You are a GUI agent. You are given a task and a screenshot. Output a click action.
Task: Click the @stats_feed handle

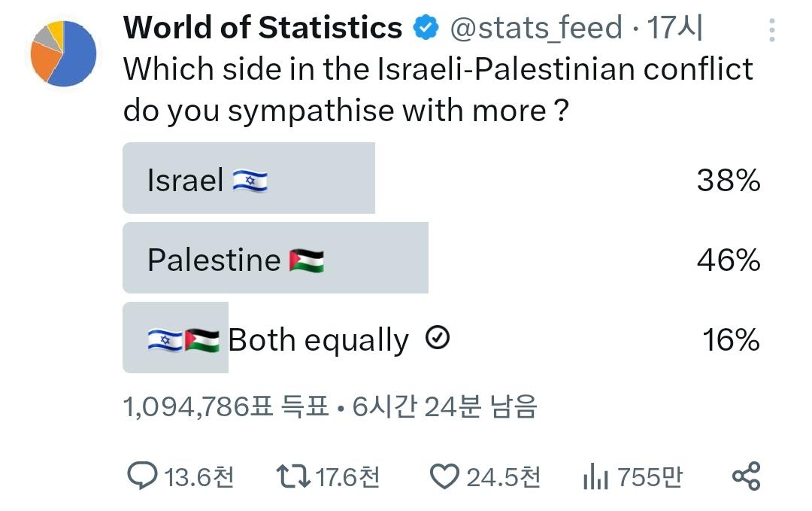(536, 27)
